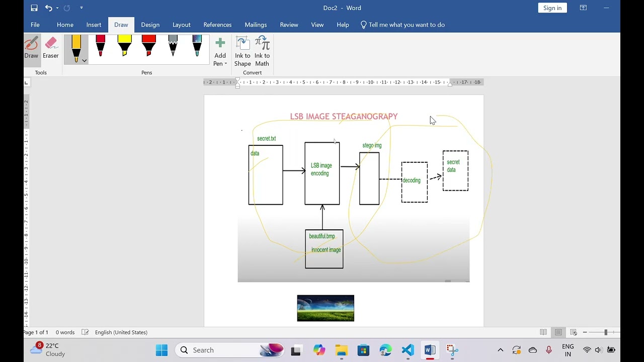This screenshot has height=362, width=644.
Task: Click the taskbar Search box
Action: coord(229,350)
